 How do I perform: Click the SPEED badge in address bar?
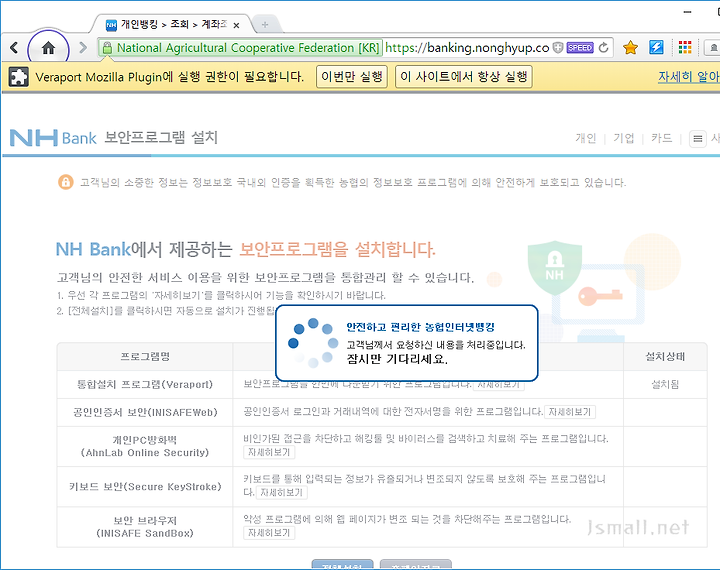click(580, 47)
